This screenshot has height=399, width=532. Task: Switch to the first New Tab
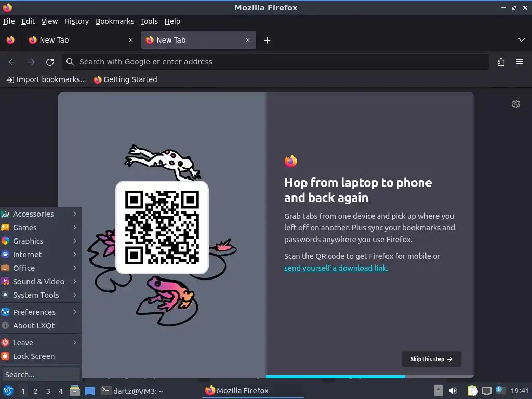(x=82, y=40)
